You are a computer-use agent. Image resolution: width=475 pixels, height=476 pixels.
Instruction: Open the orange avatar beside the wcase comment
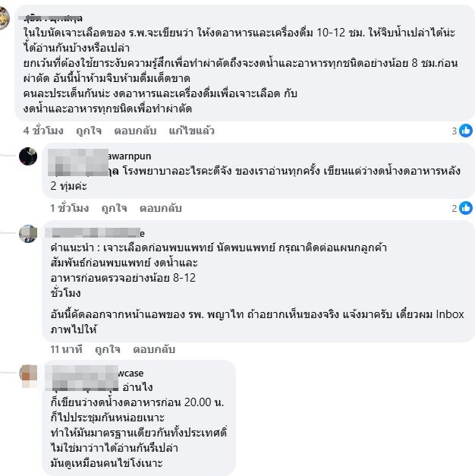point(28,375)
